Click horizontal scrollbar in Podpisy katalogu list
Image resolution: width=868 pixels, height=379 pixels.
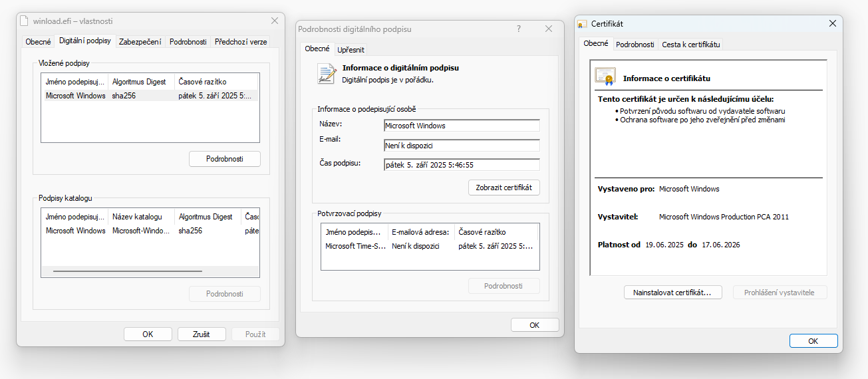coord(127,271)
